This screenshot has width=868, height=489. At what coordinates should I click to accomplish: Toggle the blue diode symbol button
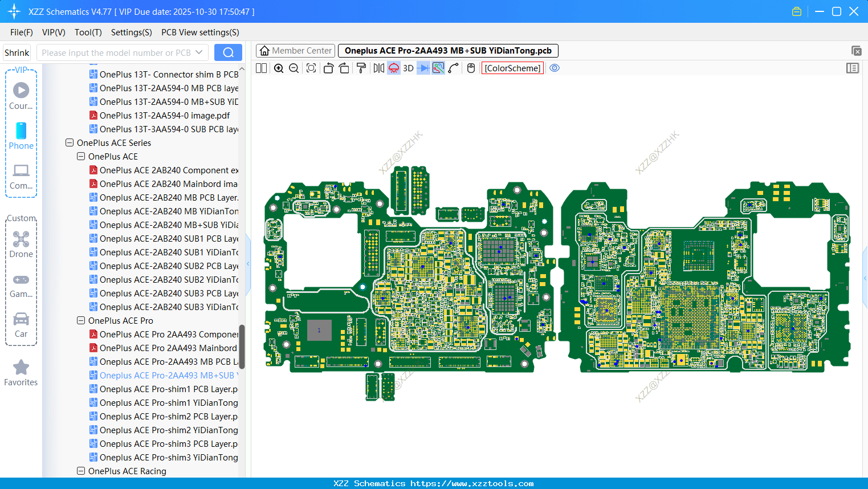423,68
